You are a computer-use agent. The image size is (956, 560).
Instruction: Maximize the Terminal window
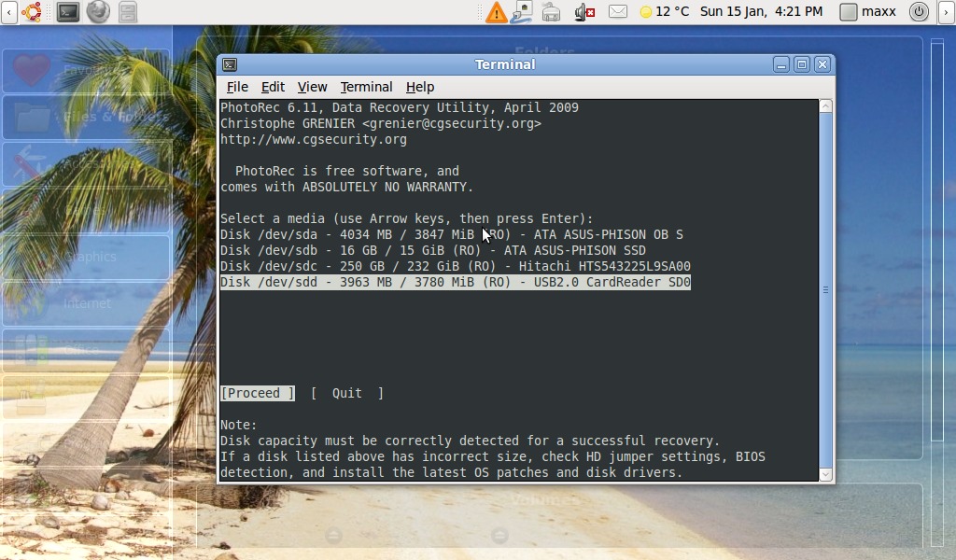point(802,64)
